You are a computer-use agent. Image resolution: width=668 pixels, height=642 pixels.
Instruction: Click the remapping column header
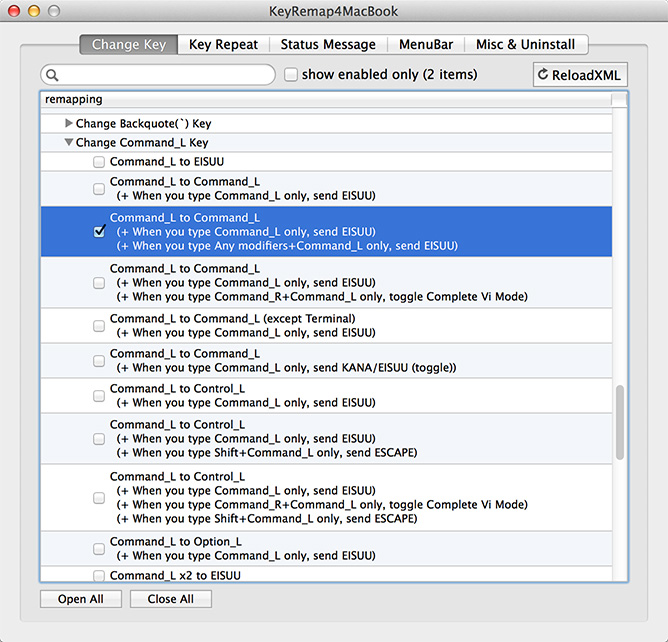click(326, 99)
